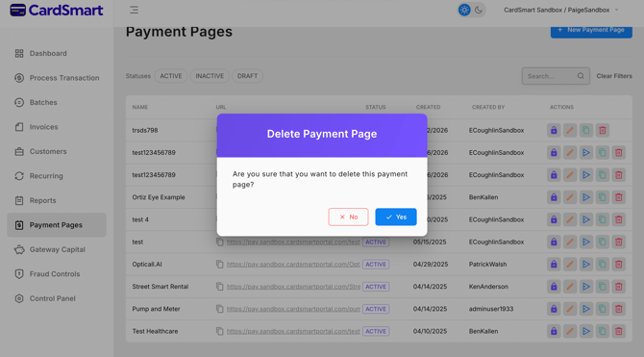Screen dimensions: 644x357
Task: Filter by INACTIVE status chip
Action: pos(210,76)
